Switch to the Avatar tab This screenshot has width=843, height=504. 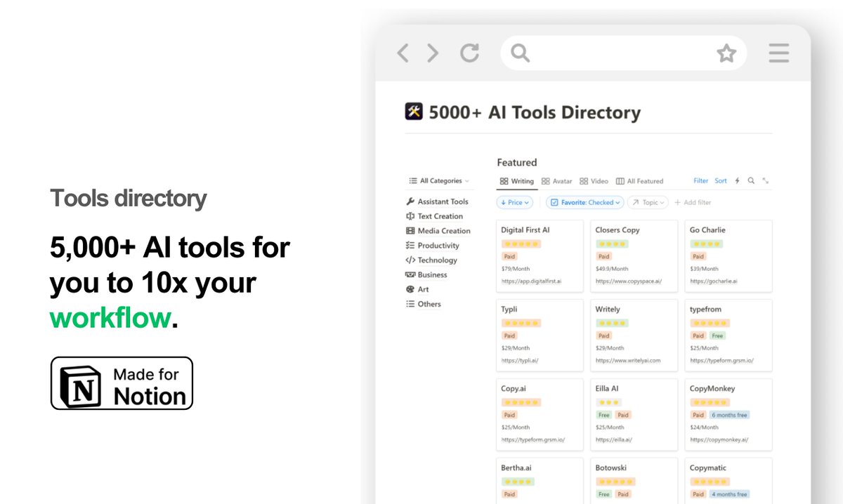click(557, 180)
